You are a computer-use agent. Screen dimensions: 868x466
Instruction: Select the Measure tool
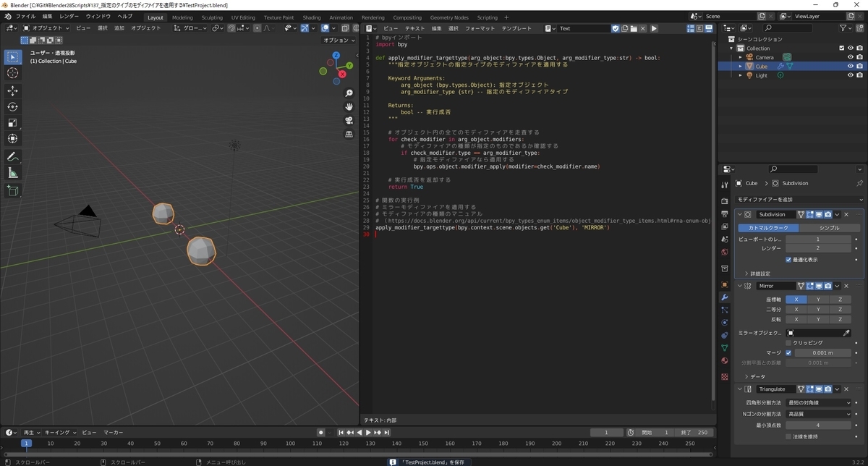(x=13, y=172)
